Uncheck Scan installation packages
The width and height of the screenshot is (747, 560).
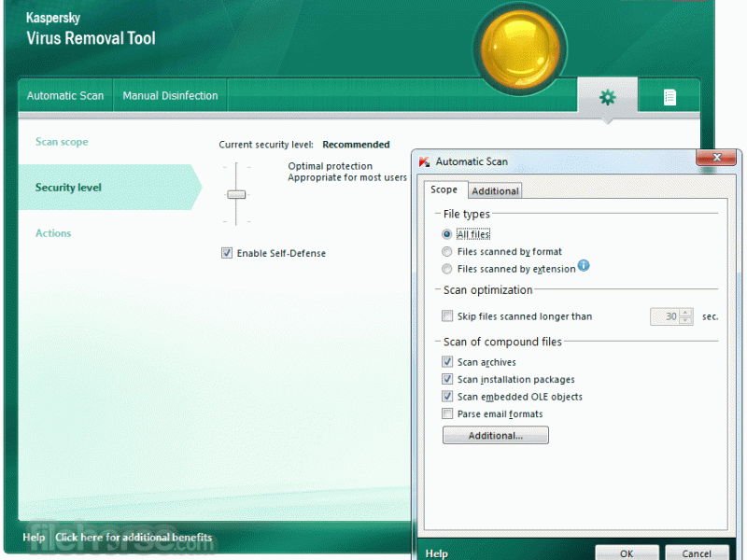coord(447,379)
